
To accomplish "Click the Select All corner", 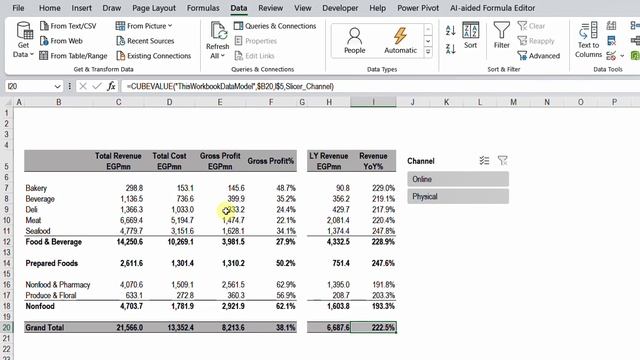I will [7, 102].
